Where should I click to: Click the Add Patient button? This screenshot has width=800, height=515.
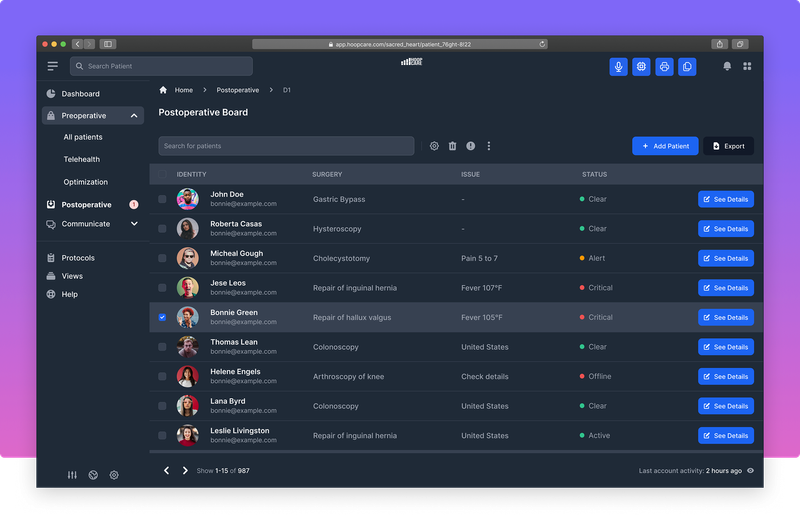tap(665, 146)
